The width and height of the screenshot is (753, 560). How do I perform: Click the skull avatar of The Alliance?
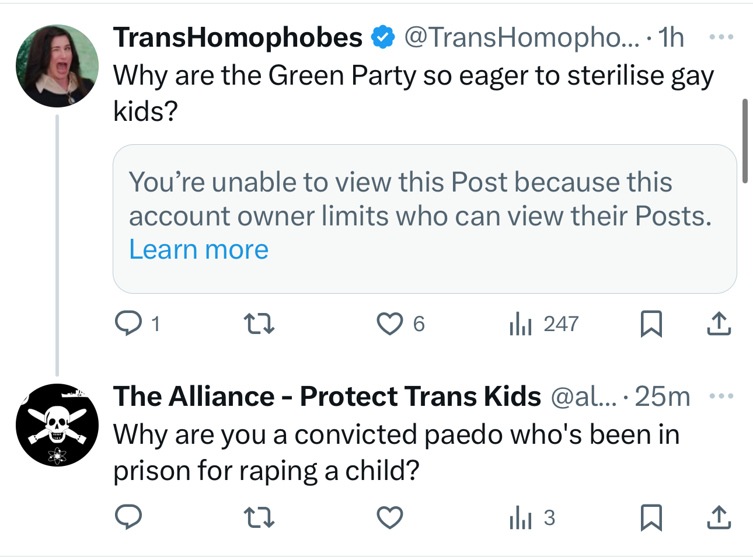(x=57, y=425)
